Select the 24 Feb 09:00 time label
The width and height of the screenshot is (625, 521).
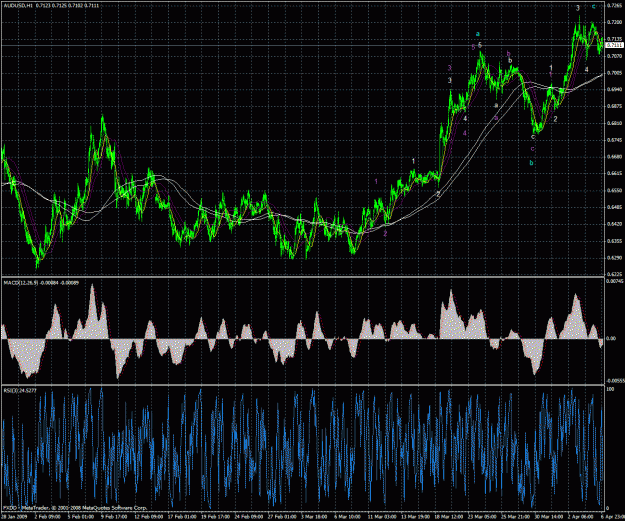click(x=248, y=517)
